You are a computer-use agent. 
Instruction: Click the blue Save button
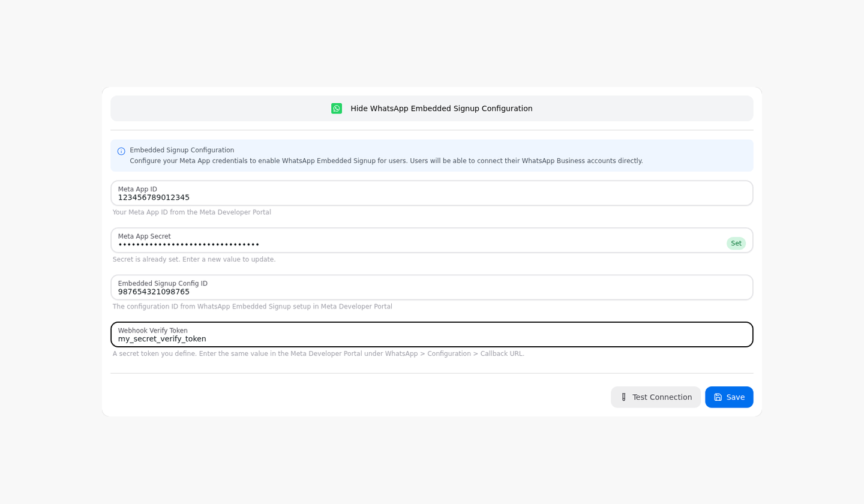pyautogui.click(x=729, y=397)
